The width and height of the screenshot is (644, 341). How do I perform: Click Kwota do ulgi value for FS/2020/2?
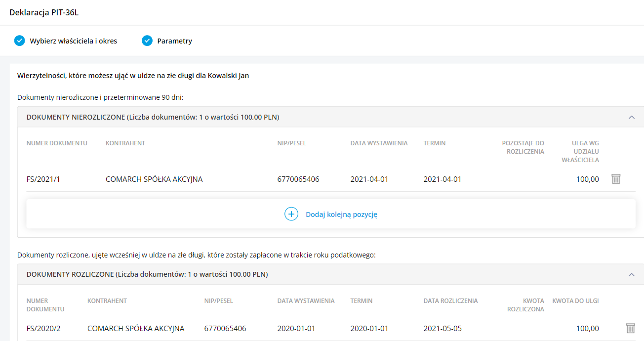pyautogui.click(x=587, y=328)
